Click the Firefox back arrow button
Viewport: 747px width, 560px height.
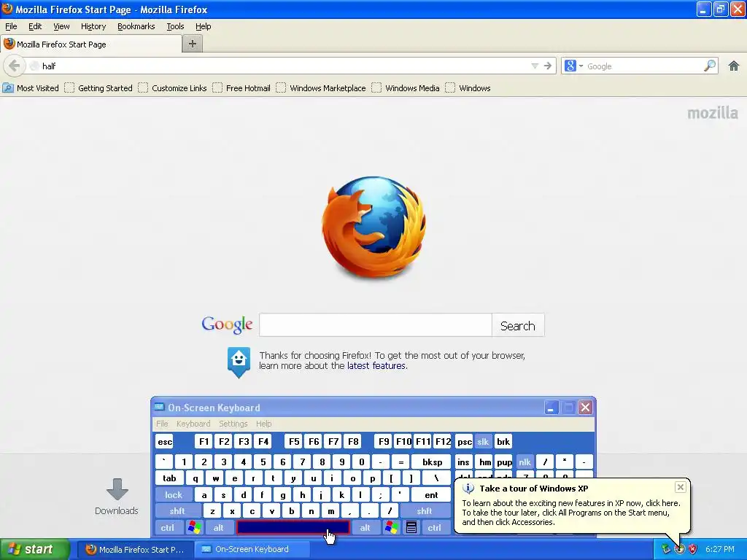[15, 66]
